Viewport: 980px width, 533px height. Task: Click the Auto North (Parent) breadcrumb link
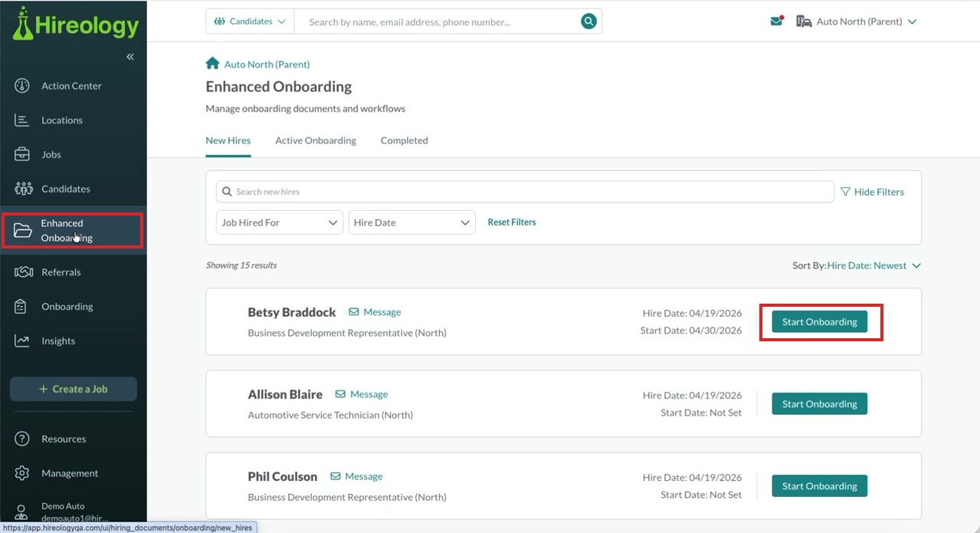click(x=267, y=64)
